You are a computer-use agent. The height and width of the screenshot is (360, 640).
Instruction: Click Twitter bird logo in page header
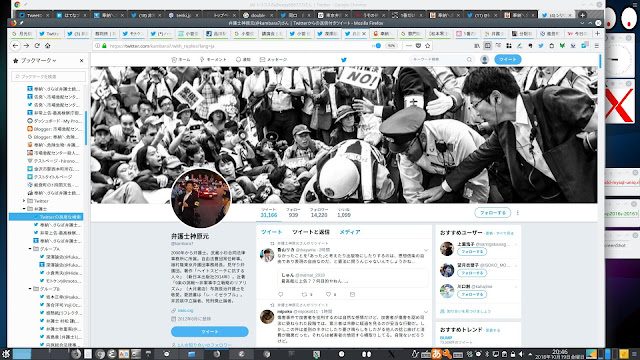tap(344, 60)
